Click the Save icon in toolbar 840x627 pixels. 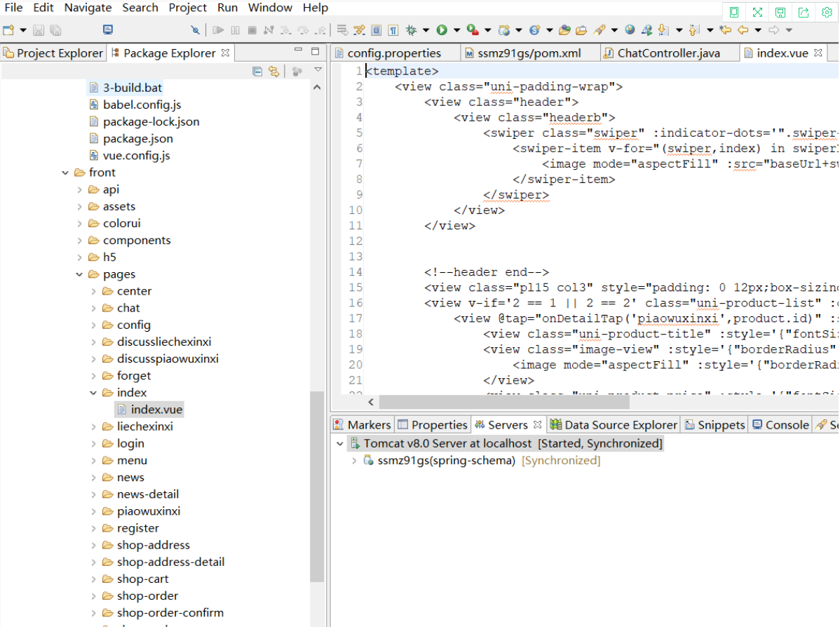point(38,30)
